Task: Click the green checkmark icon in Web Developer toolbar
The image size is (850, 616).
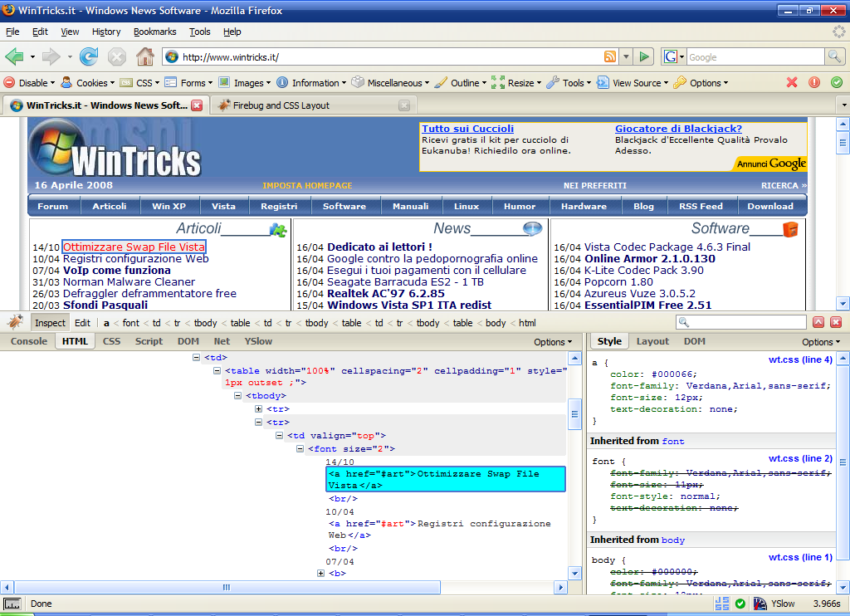Action: [x=837, y=82]
